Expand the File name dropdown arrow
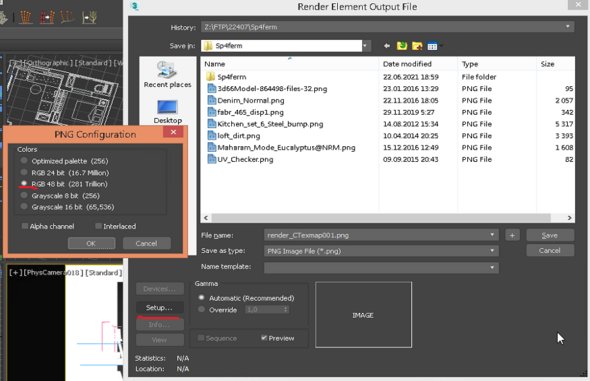This screenshot has height=381, width=590. [x=492, y=235]
